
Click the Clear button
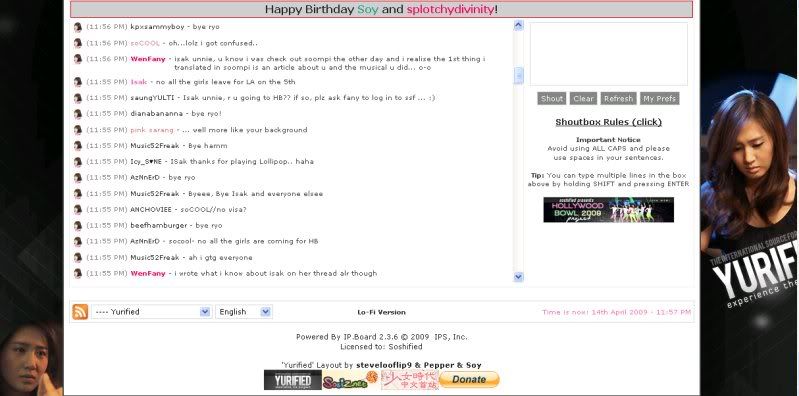click(x=583, y=99)
